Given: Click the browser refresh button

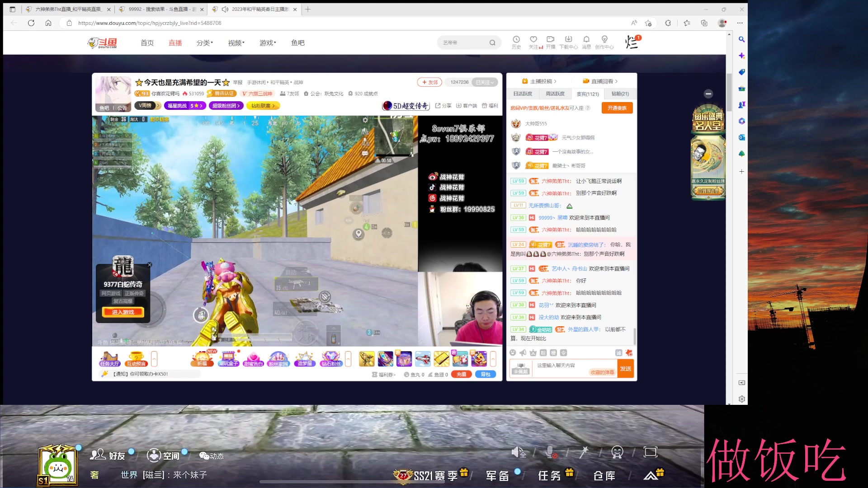Looking at the screenshot, I should coord(31,23).
